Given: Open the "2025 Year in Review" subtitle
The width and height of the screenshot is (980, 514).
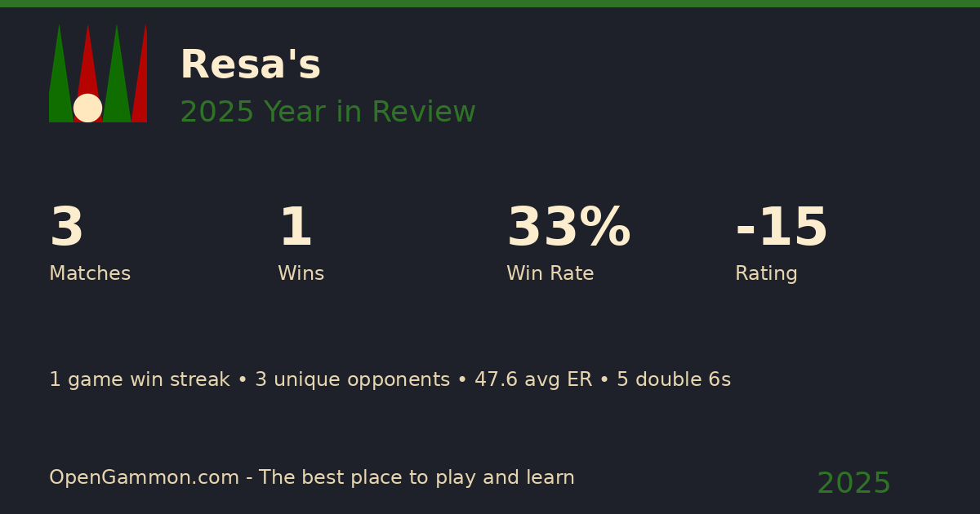Looking at the screenshot, I should (327, 113).
